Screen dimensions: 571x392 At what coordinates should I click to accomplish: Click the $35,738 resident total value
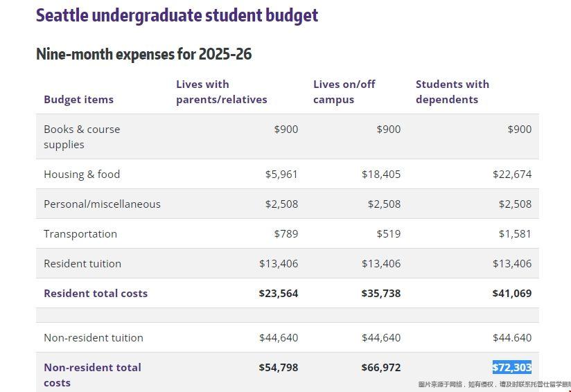pyautogui.click(x=380, y=293)
